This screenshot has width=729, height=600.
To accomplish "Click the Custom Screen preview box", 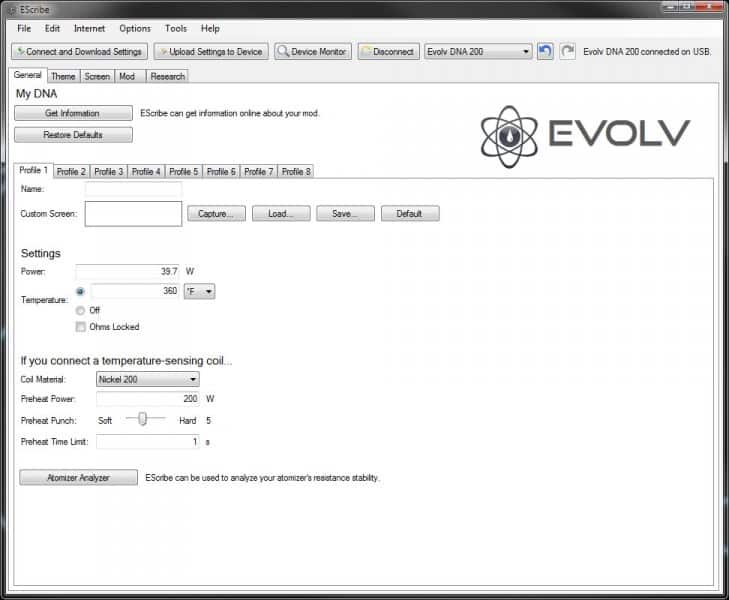I will coord(133,214).
